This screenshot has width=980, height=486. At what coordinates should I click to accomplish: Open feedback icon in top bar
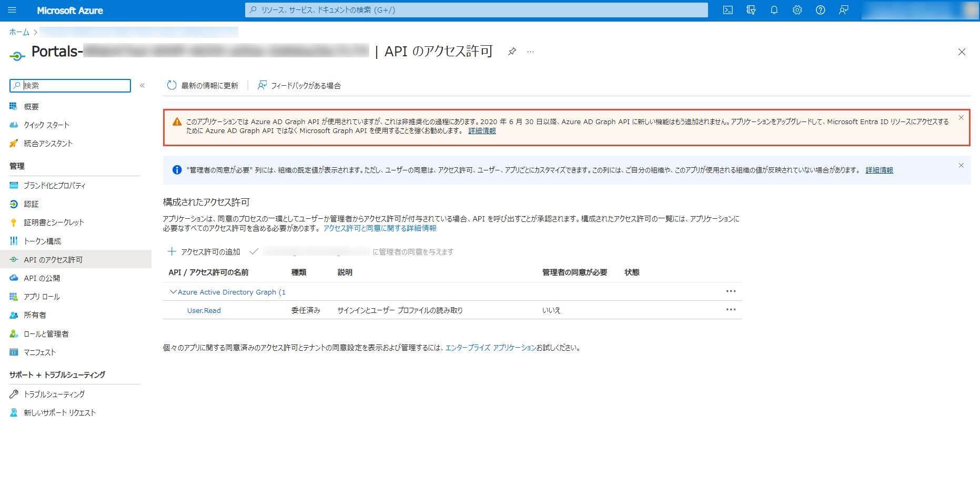pos(844,10)
